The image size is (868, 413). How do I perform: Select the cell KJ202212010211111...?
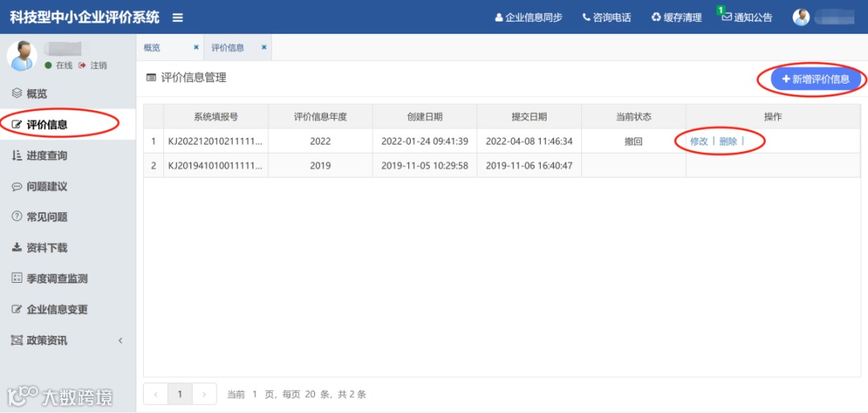point(216,141)
